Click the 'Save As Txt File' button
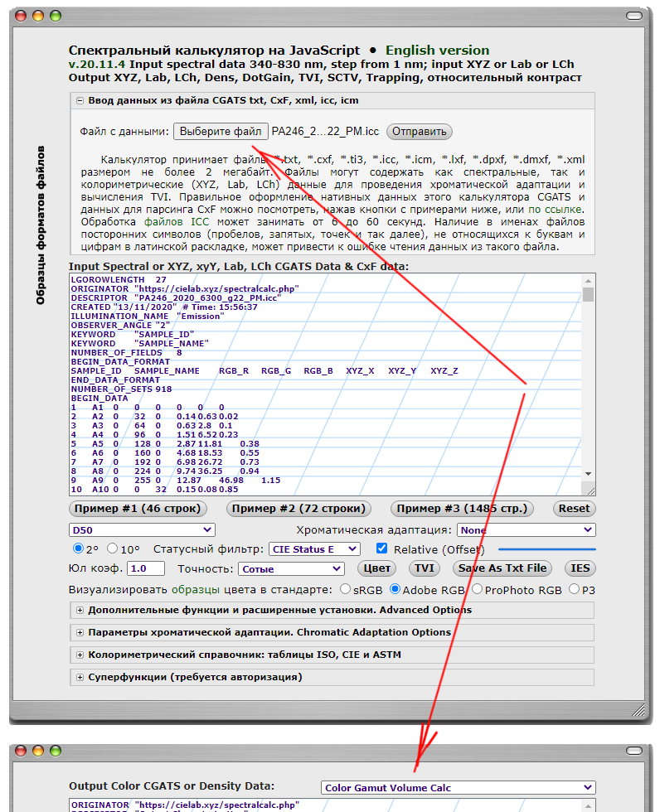The height and width of the screenshot is (812, 660). click(502, 568)
